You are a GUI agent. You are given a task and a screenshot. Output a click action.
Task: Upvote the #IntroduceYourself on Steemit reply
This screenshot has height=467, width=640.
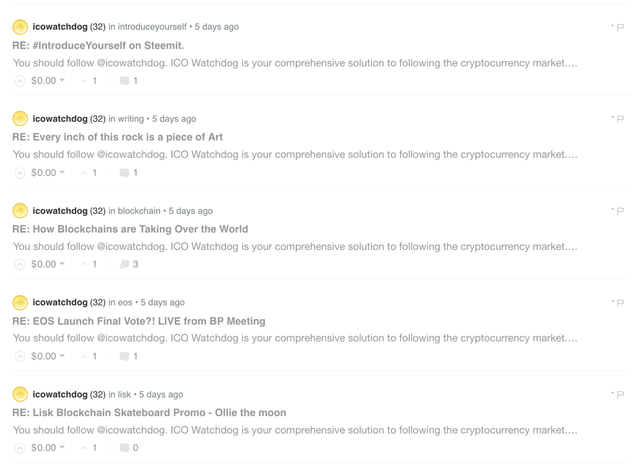click(x=19, y=81)
